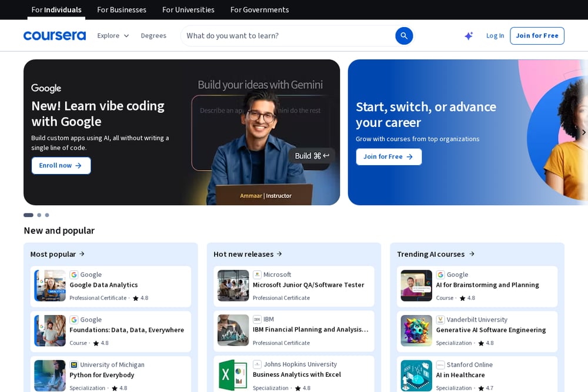Click the arrow next to Hot new releases

pyautogui.click(x=279, y=254)
